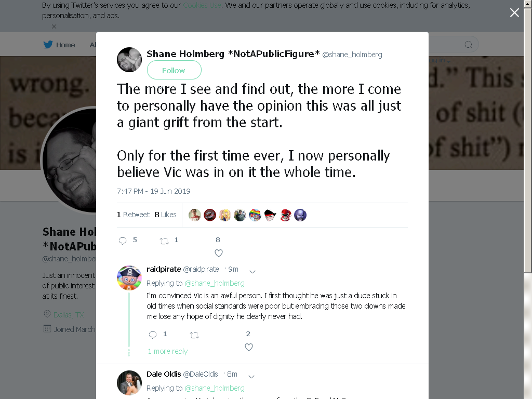
Task: Click retweet icon on main tweet
Action: pos(164,241)
